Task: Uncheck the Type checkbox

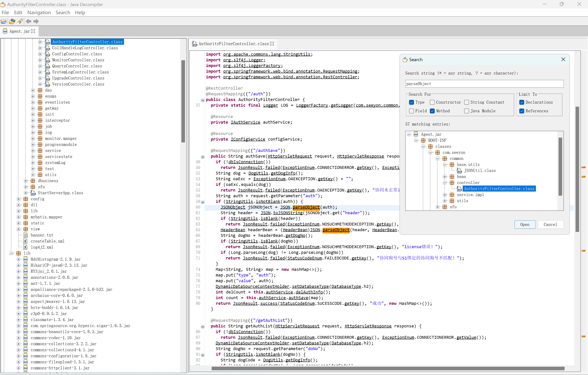Action: 412,102
